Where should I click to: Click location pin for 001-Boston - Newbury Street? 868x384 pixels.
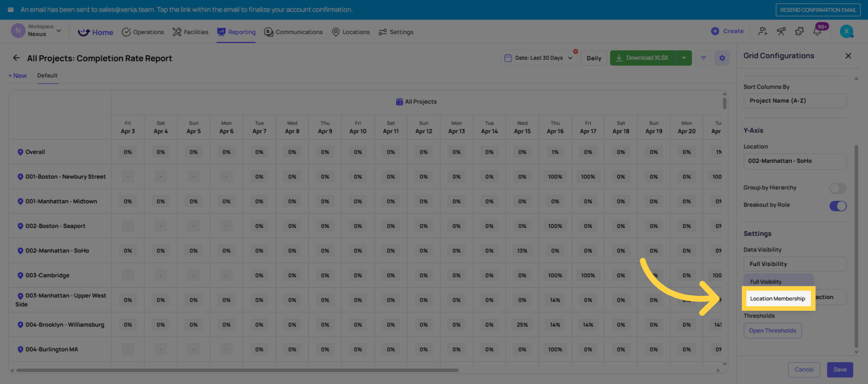pyautogui.click(x=20, y=177)
